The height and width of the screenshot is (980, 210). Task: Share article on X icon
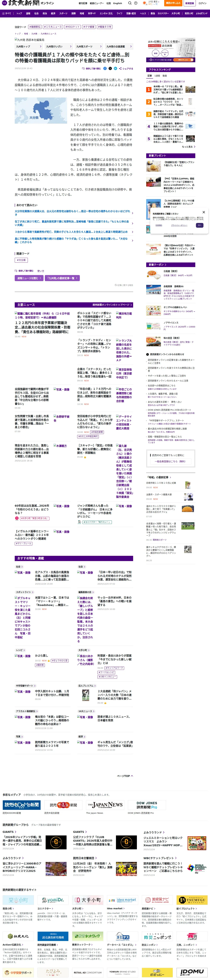click(110, 68)
